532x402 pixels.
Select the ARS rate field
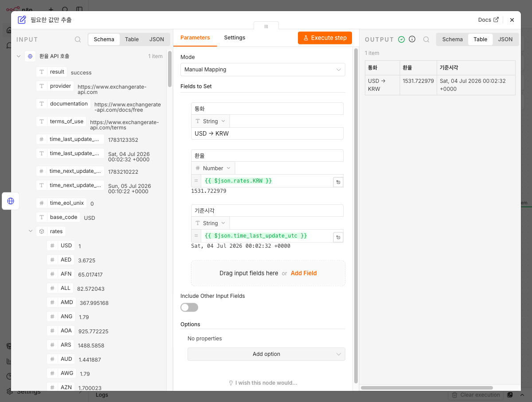[x=61, y=345]
